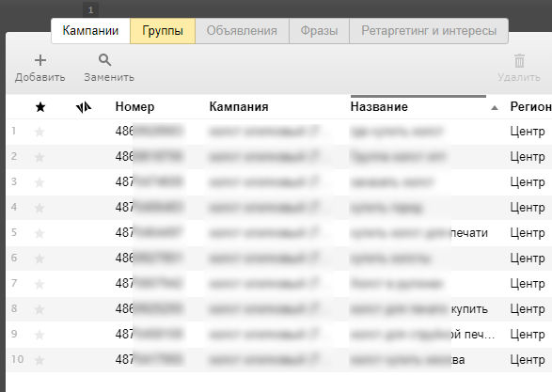Click the Заменить magnifier icon
552x392 pixels.
104,60
